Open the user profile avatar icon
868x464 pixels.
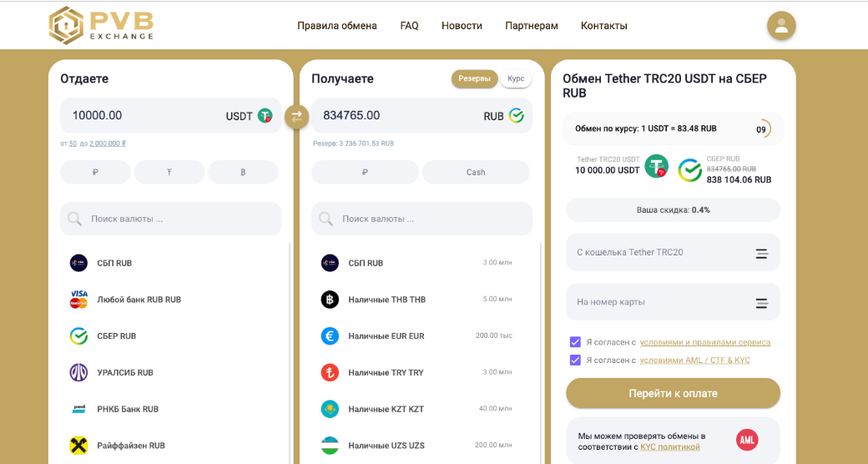pyautogui.click(x=781, y=26)
